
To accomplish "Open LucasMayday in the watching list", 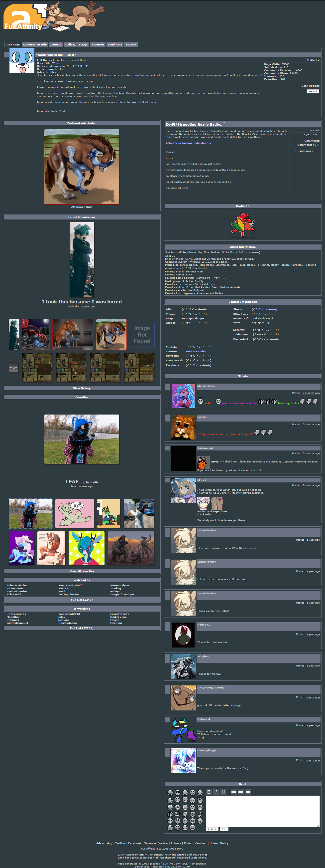I will pos(119,614).
